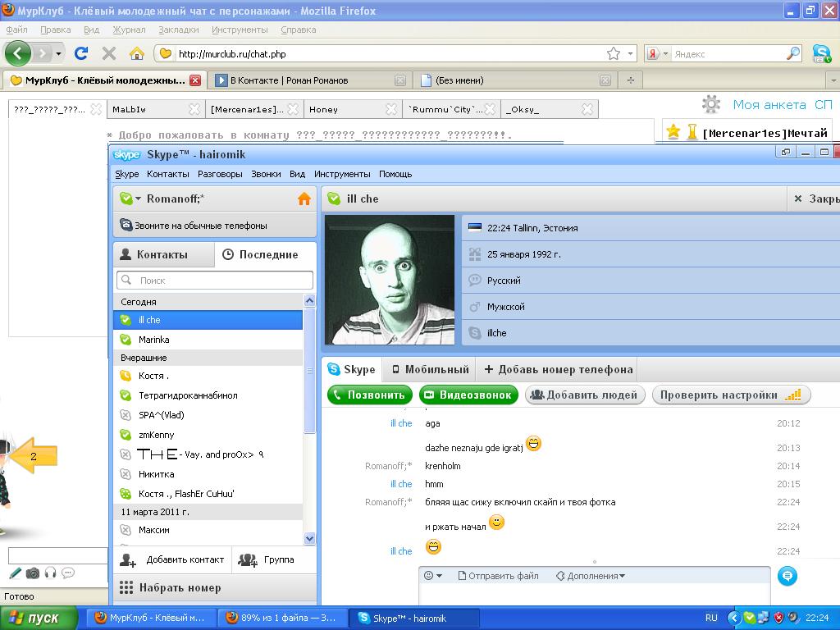
Task: Click Звоните на обычные телефоны
Action: (216, 226)
